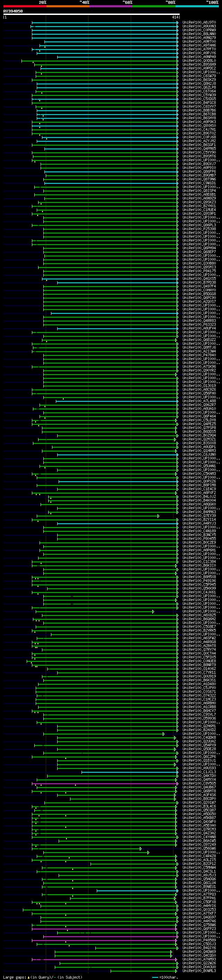222x980 pixels.
Task: Open hit UniRef100_A9NQ79
Action: (x=199, y=38)
